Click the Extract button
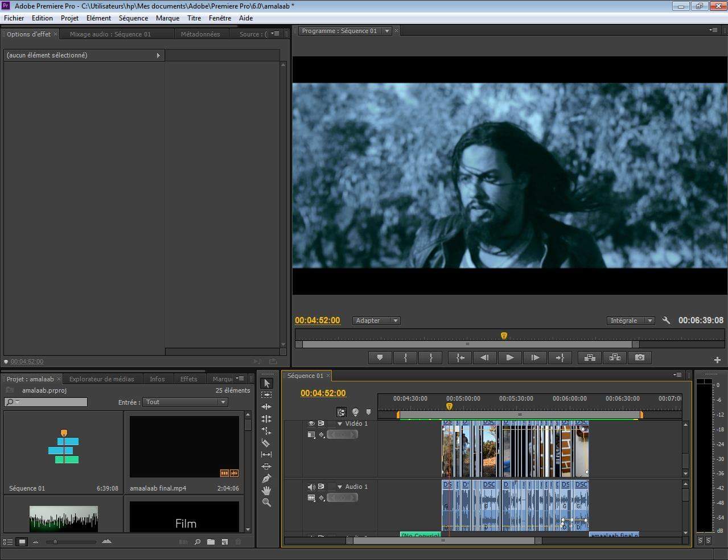The width and height of the screenshot is (728, 560). 615,357
